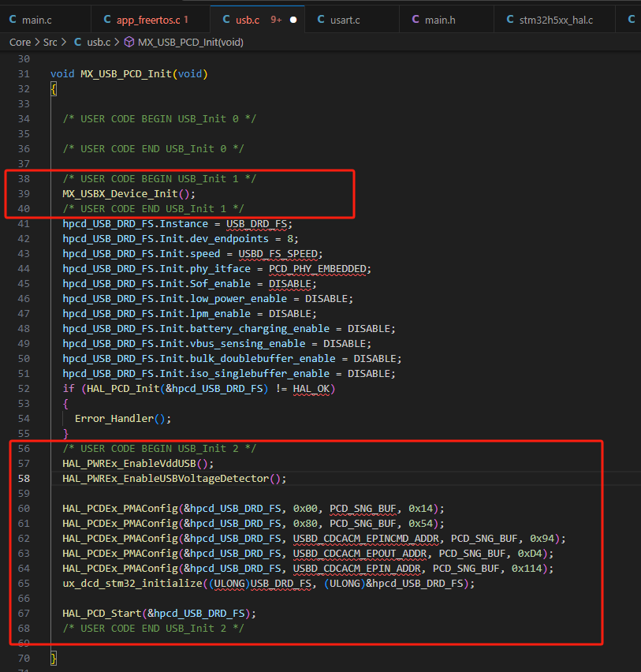Click line number 31 in gutter
Viewport: 641px width, 672px height.
point(24,74)
